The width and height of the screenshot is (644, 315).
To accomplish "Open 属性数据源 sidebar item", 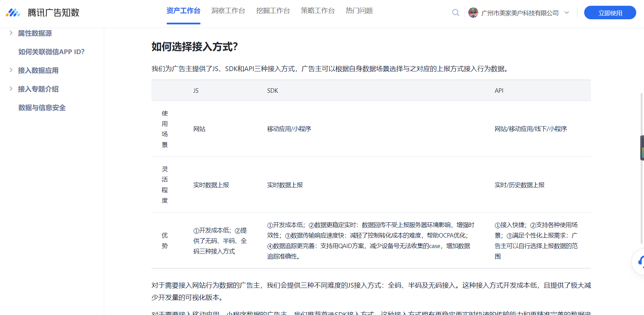I will [x=35, y=33].
